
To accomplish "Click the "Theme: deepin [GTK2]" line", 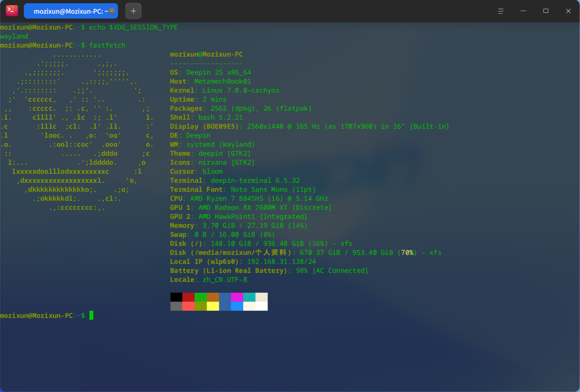I will point(211,154).
